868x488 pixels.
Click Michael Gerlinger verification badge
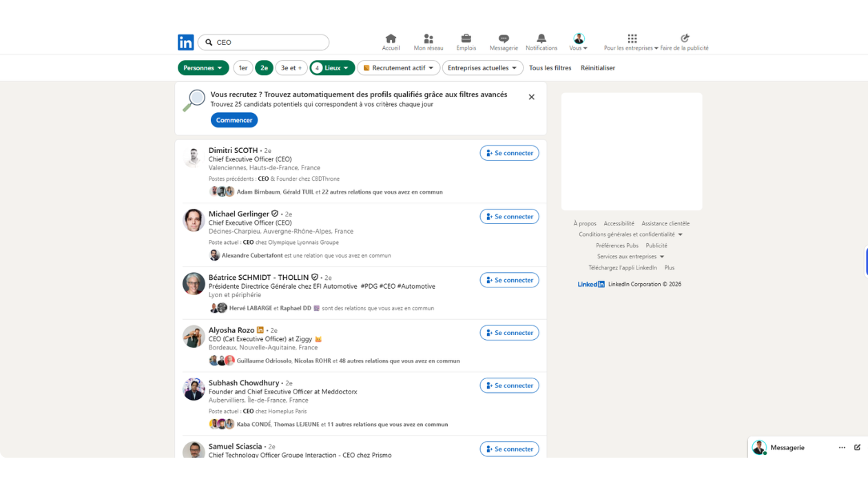(x=275, y=214)
